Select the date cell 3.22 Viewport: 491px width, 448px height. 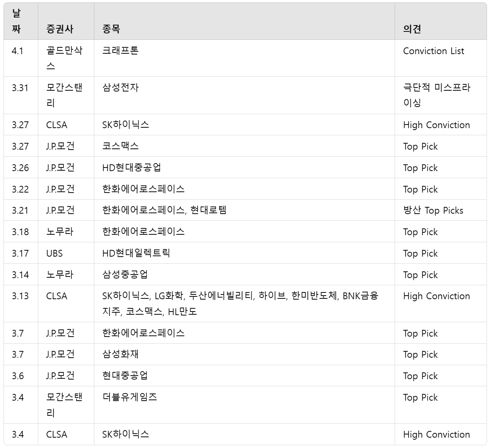(x=20, y=189)
